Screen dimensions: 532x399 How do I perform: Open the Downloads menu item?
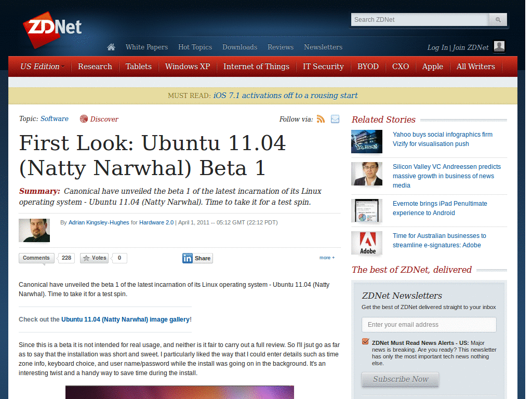[x=240, y=47]
